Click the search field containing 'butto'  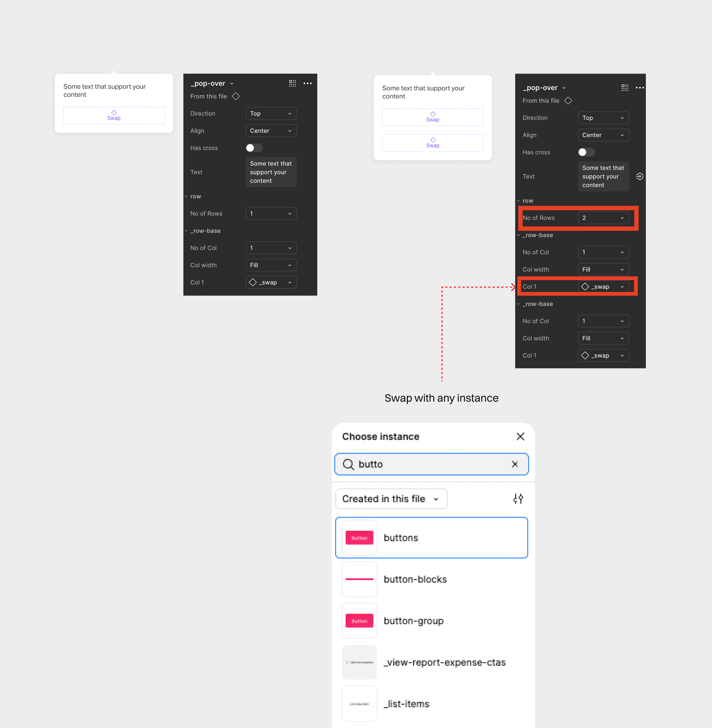tap(430, 464)
